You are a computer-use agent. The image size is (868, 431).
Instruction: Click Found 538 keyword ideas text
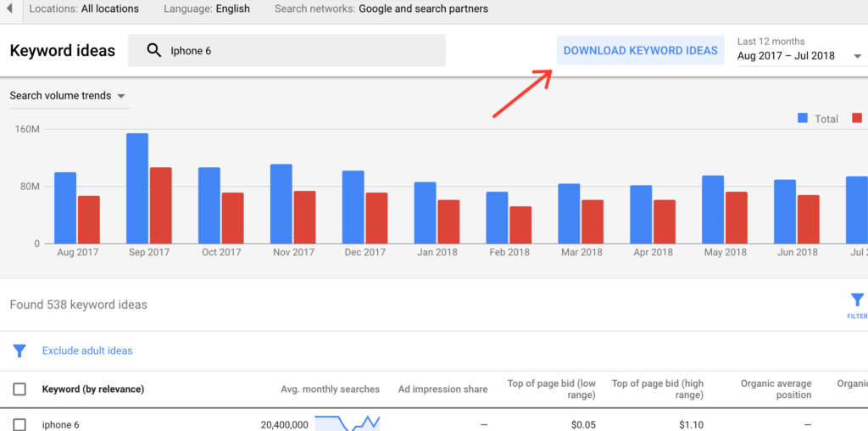(x=79, y=305)
